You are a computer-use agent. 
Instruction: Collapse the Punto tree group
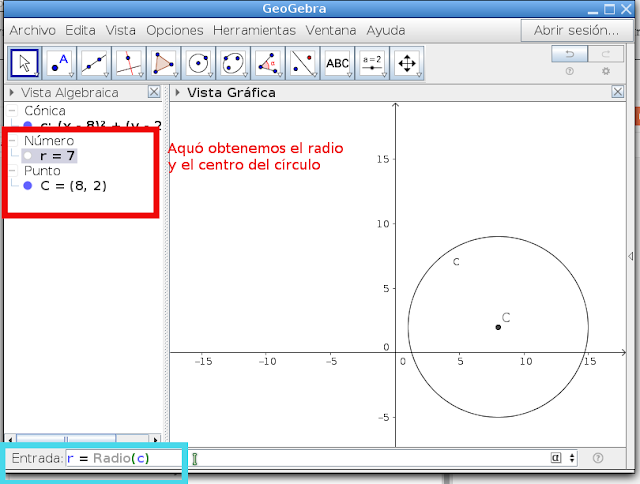tap(13, 171)
